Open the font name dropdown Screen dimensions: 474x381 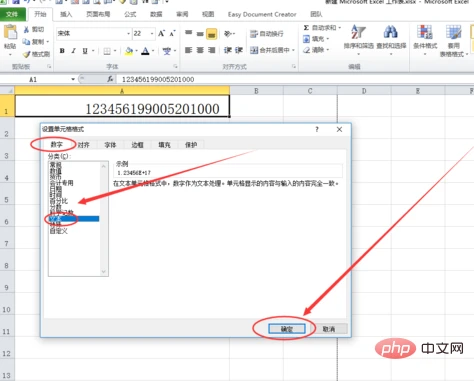click(x=128, y=34)
